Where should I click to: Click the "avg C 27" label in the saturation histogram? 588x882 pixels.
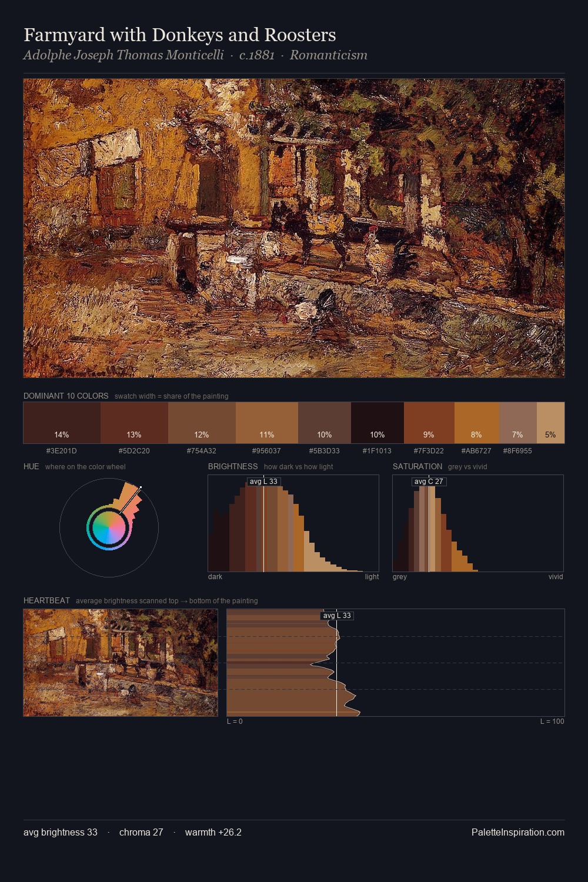(x=429, y=482)
